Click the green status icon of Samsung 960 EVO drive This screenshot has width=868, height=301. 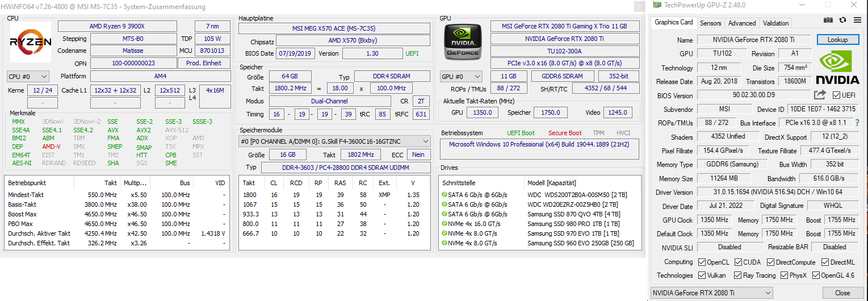click(x=444, y=243)
